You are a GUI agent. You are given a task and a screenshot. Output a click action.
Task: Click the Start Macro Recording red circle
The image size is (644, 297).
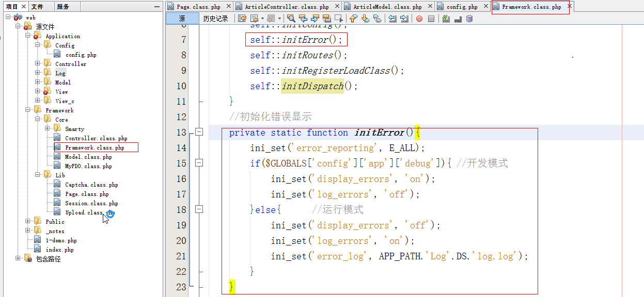click(x=419, y=19)
